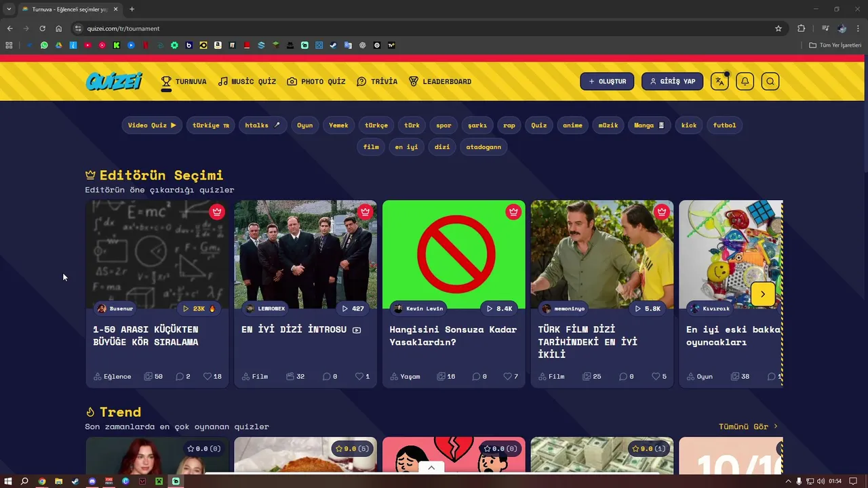Select the film tag

click(371, 146)
